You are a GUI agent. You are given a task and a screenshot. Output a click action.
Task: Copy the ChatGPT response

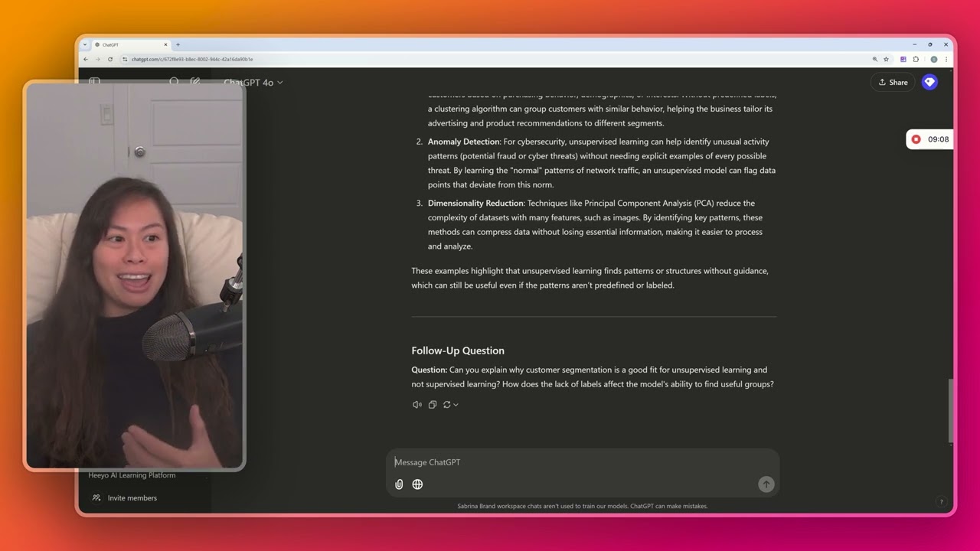click(433, 405)
